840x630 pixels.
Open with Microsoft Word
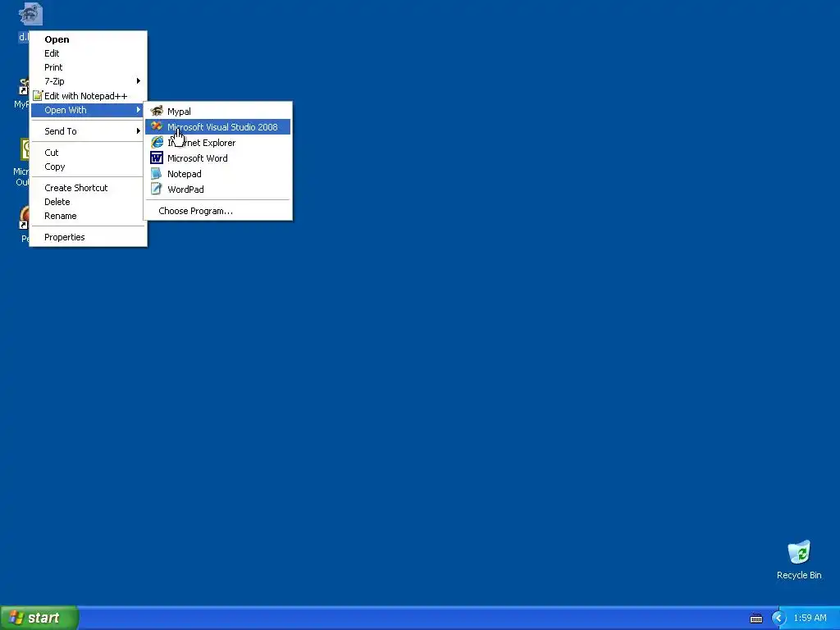(217, 158)
